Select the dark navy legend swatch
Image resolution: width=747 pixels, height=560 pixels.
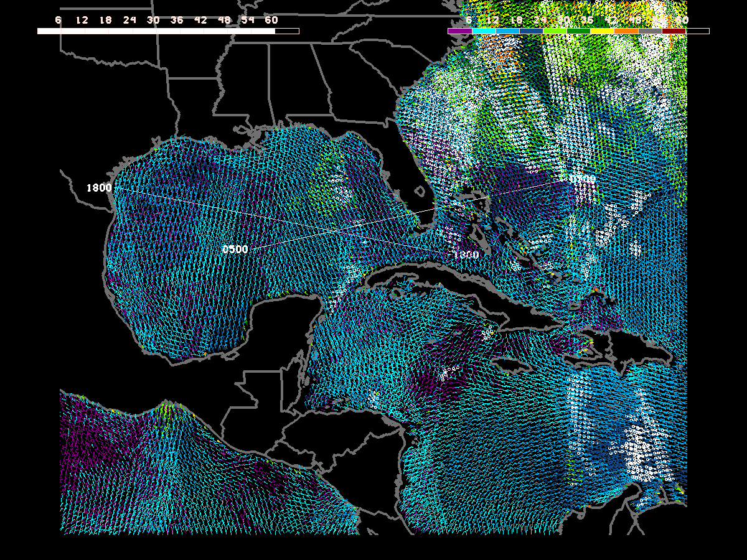531,30
